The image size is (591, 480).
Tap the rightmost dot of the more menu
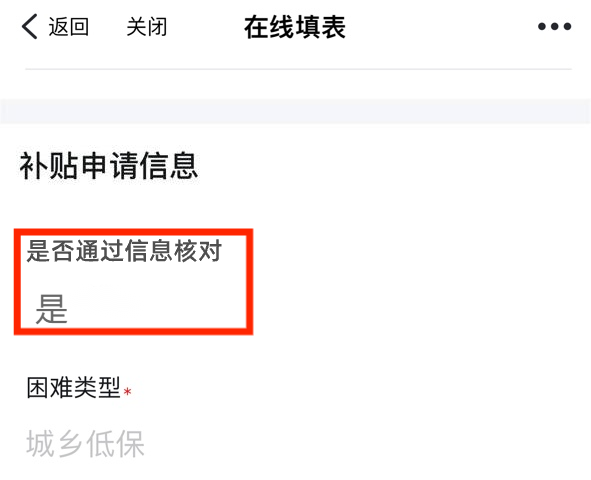(x=567, y=26)
